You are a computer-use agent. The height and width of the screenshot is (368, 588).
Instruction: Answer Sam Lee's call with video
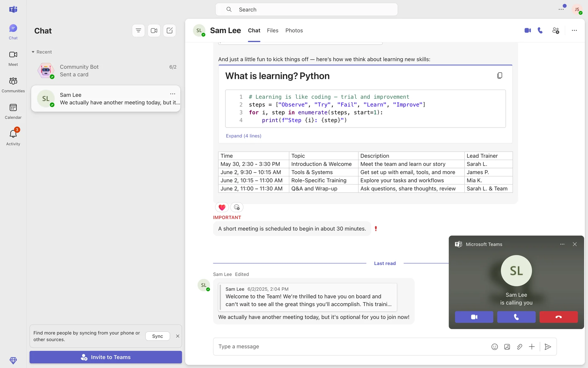point(474,317)
